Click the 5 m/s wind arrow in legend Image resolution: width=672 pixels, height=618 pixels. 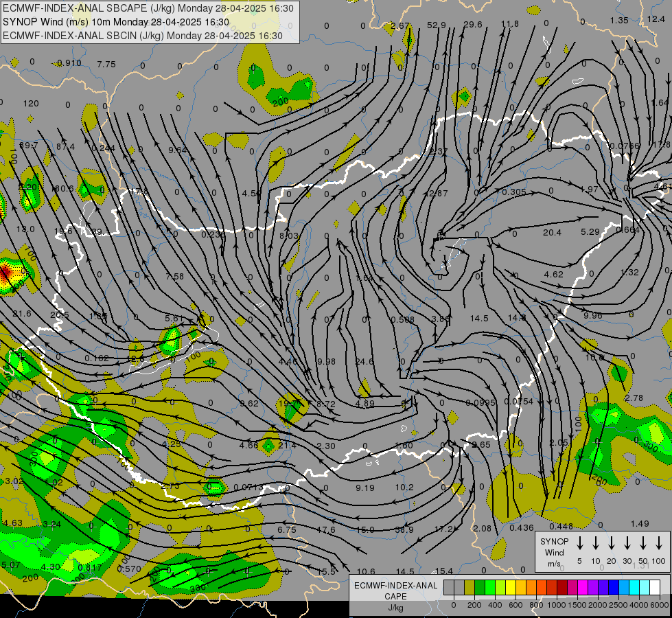579,543
